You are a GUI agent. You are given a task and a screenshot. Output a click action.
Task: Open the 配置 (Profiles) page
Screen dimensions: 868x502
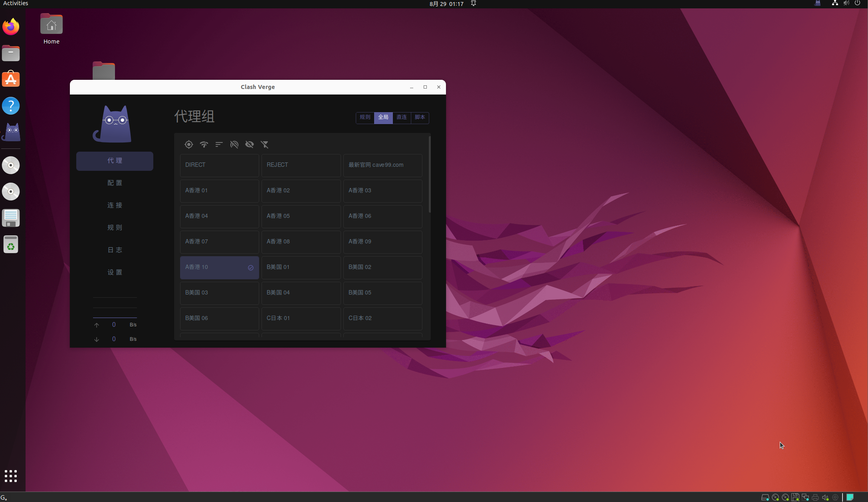115,183
